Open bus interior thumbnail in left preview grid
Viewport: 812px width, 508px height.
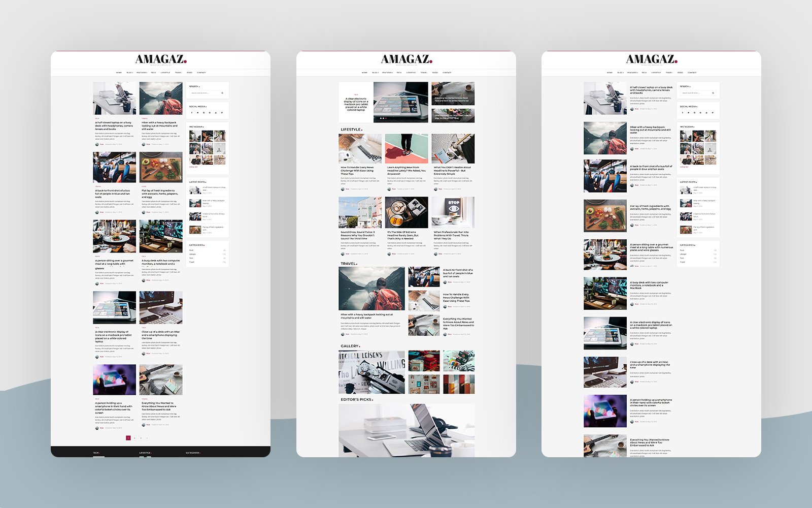click(114, 167)
